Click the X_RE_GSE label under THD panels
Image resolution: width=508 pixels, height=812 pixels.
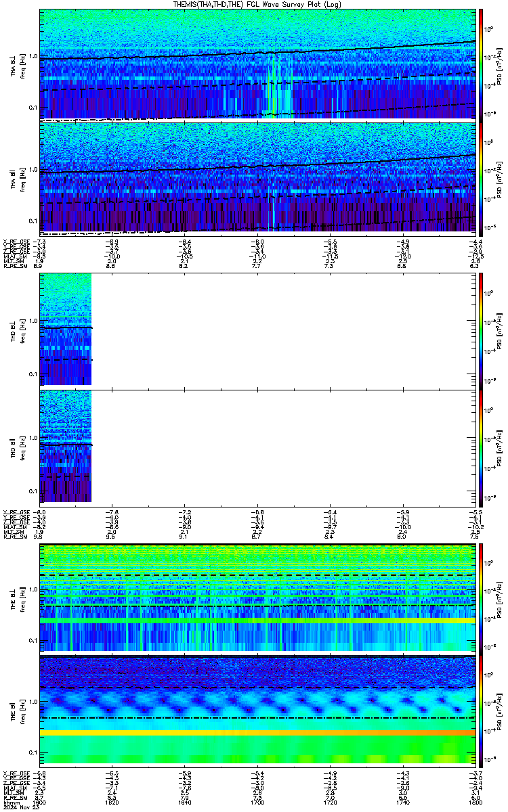pyautogui.click(x=16, y=512)
